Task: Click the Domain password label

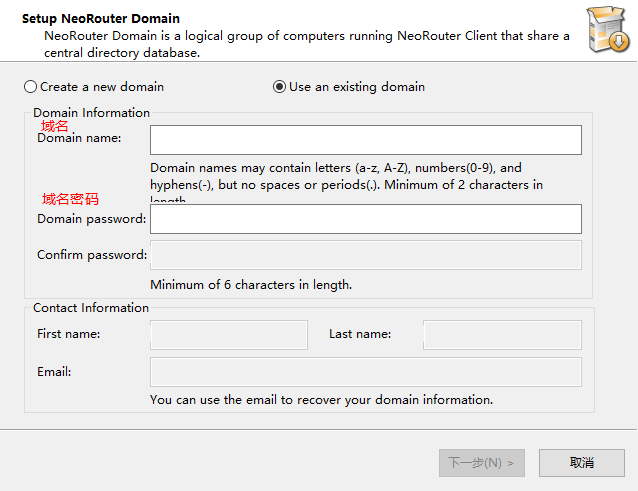Action: [91, 219]
